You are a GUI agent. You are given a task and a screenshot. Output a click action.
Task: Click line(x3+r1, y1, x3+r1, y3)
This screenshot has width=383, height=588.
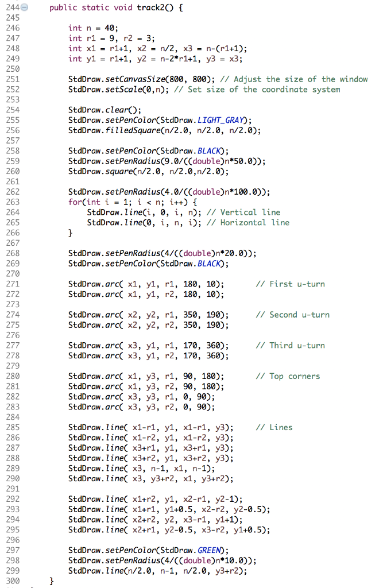point(150,448)
